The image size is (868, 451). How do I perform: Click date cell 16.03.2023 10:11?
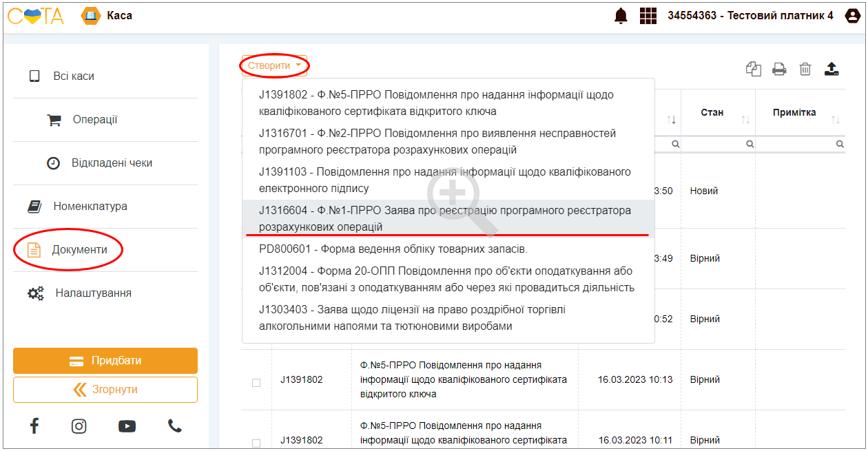pyautogui.click(x=635, y=440)
